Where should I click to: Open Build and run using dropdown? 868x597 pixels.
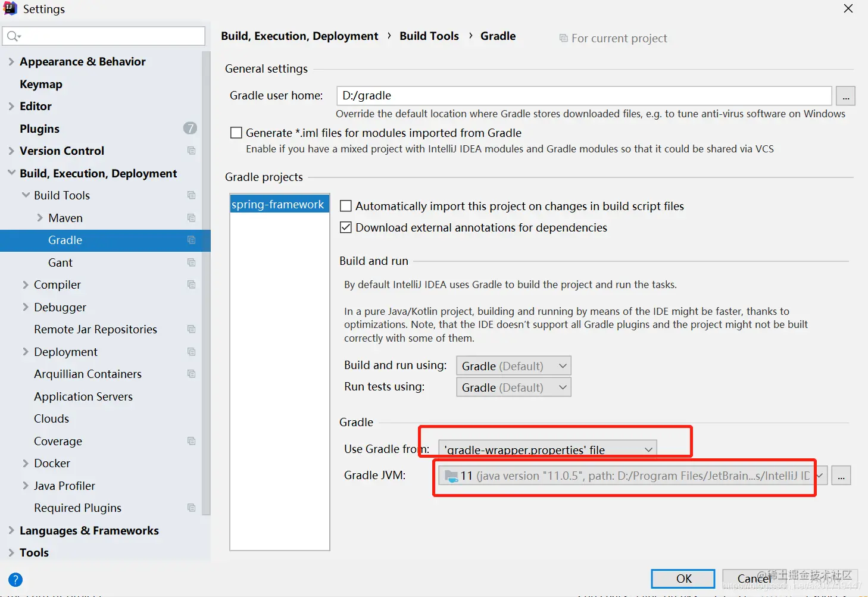point(514,366)
